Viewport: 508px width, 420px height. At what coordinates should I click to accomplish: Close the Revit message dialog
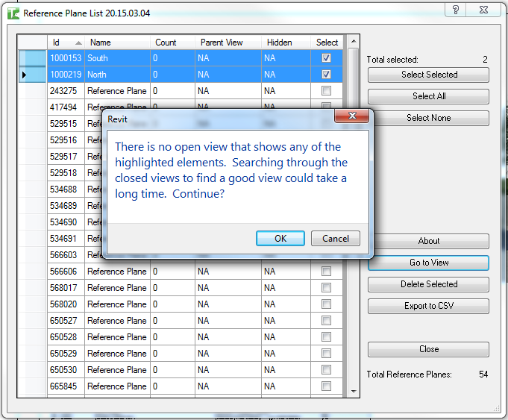point(352,116)
